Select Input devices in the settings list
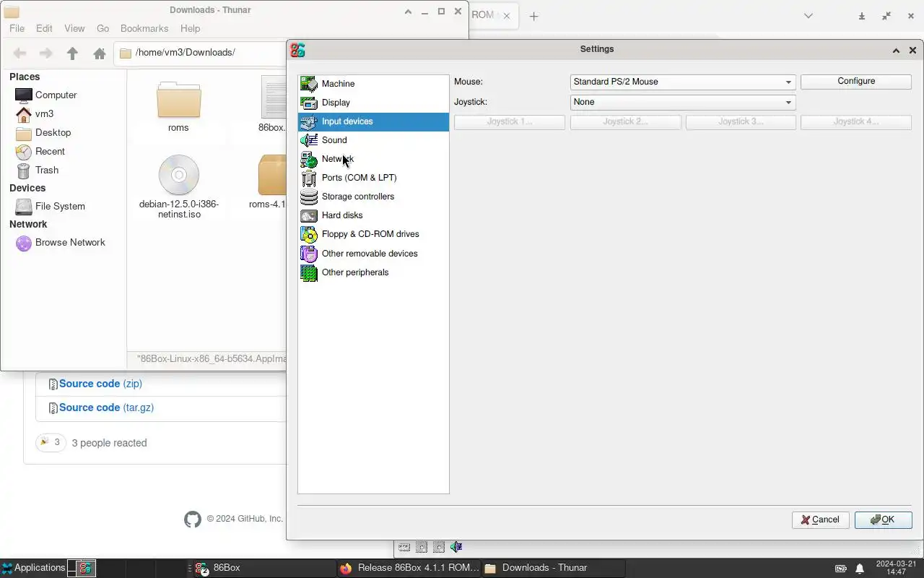Viewport: 924px width, 578px height. (373, 121)
